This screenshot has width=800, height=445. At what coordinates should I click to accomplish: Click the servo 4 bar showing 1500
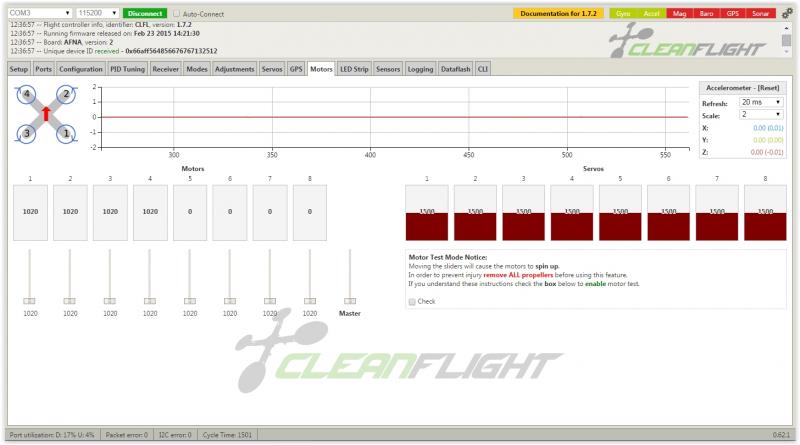pyautogui.click(x=571, y=212)
